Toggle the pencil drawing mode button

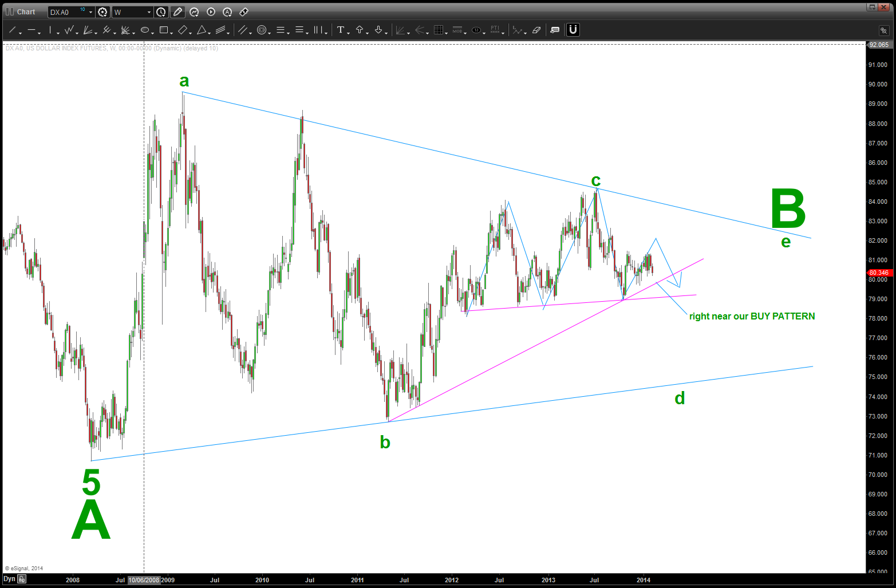[x=177, y=12]
